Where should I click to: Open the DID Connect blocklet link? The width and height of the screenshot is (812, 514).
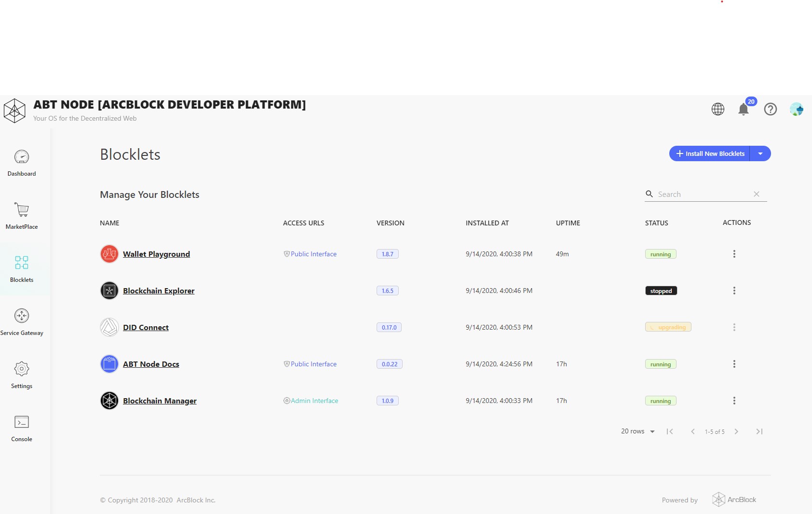pos(146,327)
